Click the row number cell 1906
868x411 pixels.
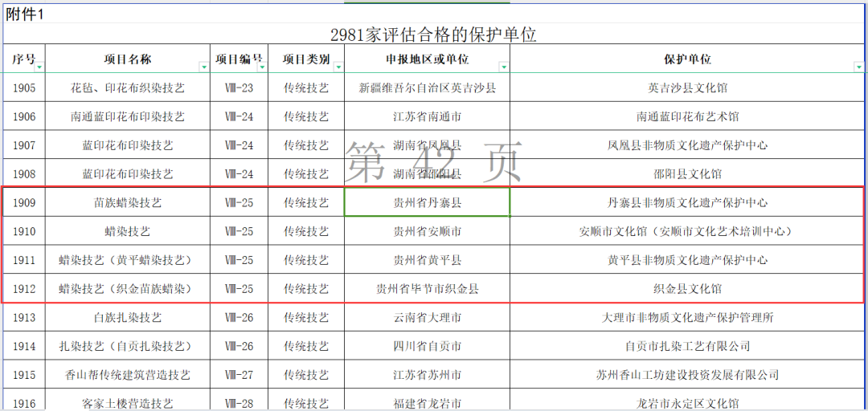[24, 116]
